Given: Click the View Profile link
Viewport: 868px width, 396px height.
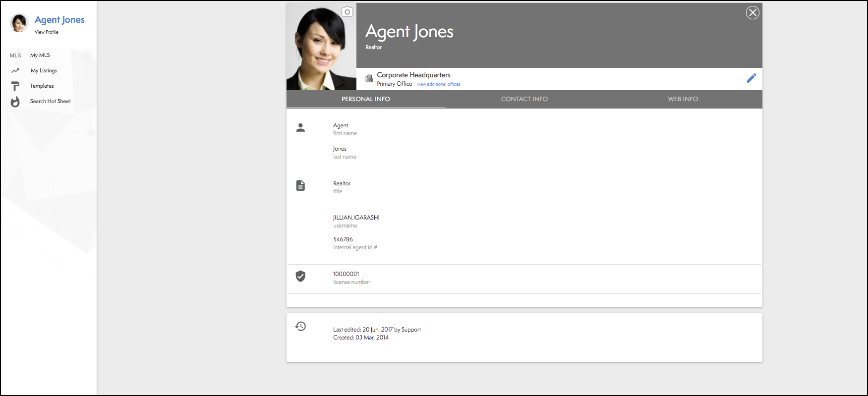Looking at the screenshot, I should pyautogui.click(x=47, y=32).
